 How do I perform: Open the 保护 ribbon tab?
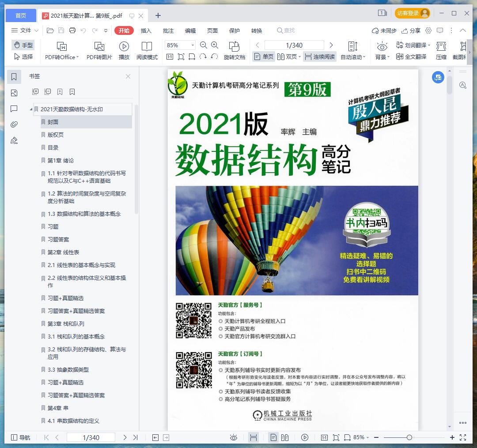click(x=234, y=31)
